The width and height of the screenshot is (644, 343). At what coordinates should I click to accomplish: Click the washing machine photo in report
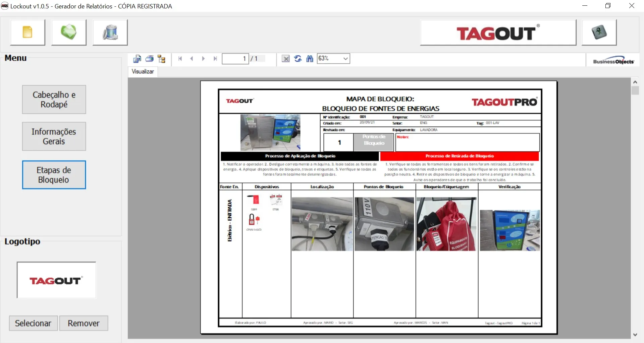[x=270, y=132]
